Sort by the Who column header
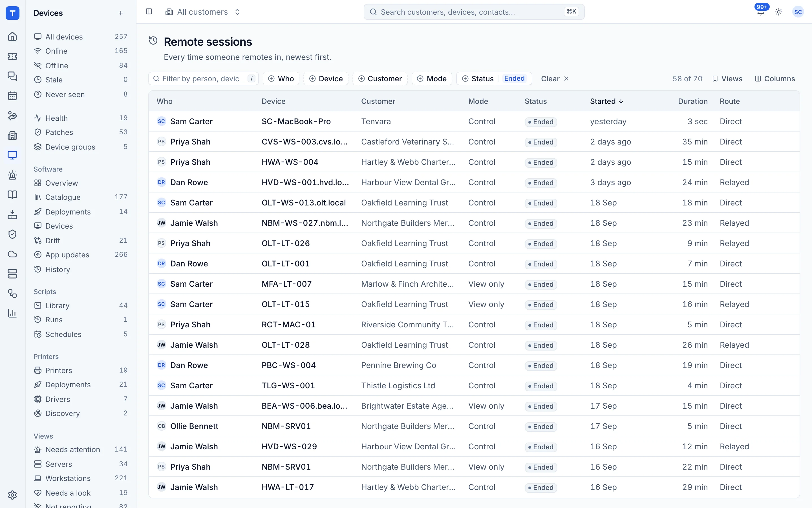Screen dimensions: 812x508 click(x=164, y=101)
